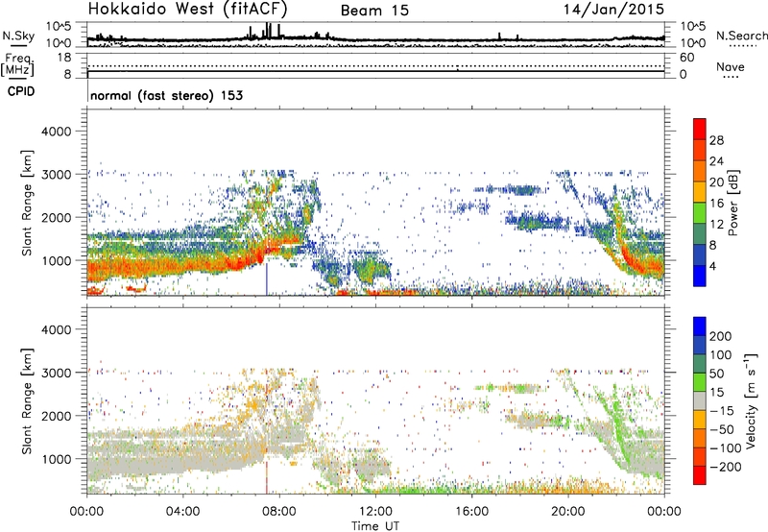Screen dimensions: 768x532
Task: Click the 08:00 time tick label
Action: 279,512
